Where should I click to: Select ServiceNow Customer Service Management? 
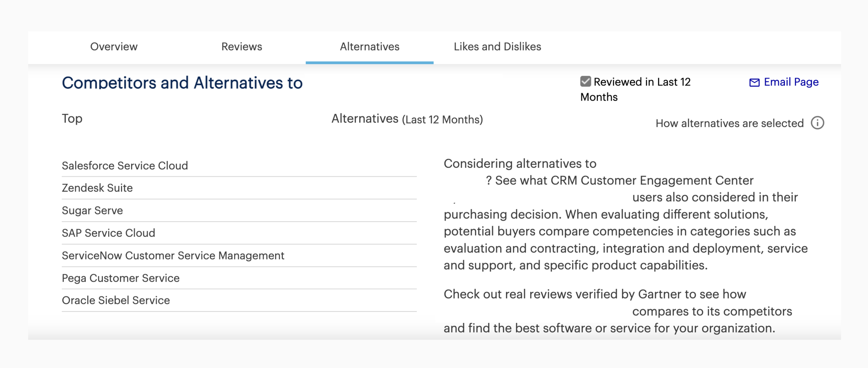tap(173, 256)
